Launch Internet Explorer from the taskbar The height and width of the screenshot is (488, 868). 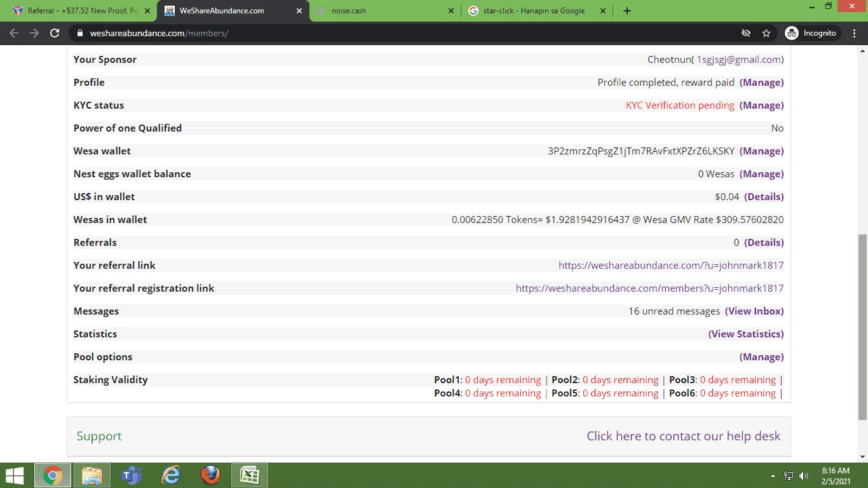click(x=171, y=475)
